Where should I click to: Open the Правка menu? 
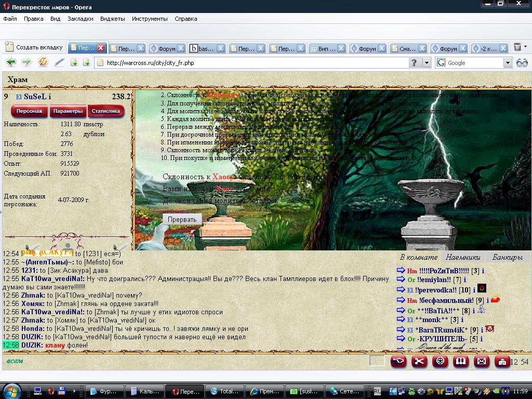34,19
